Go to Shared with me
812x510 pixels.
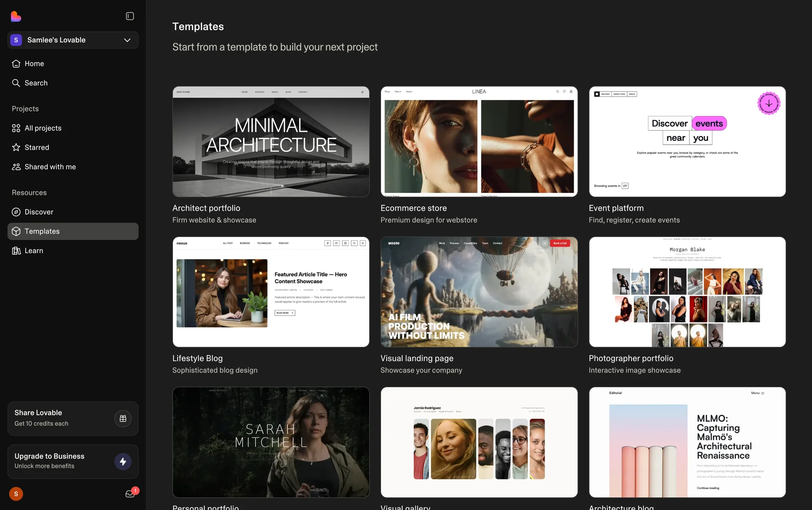(x=50, y=167)
